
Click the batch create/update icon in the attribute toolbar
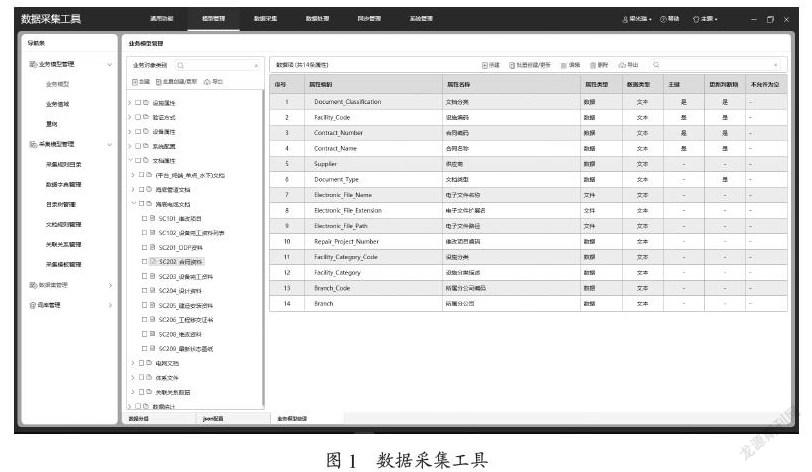[x=512, y=65]
